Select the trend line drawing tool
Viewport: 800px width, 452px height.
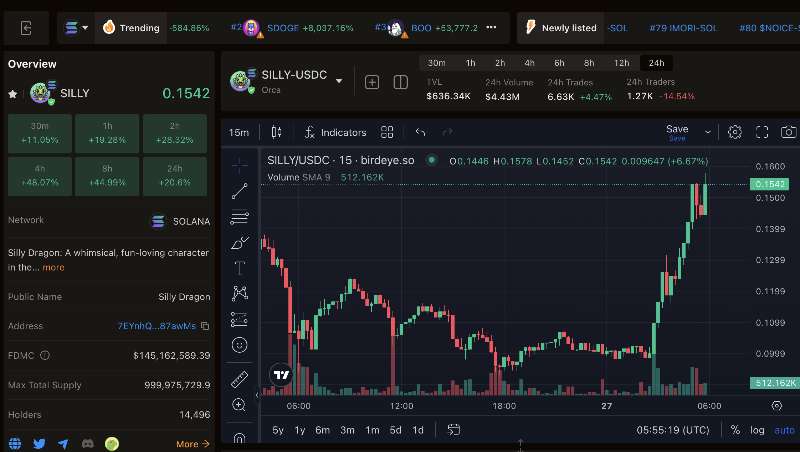239,191
